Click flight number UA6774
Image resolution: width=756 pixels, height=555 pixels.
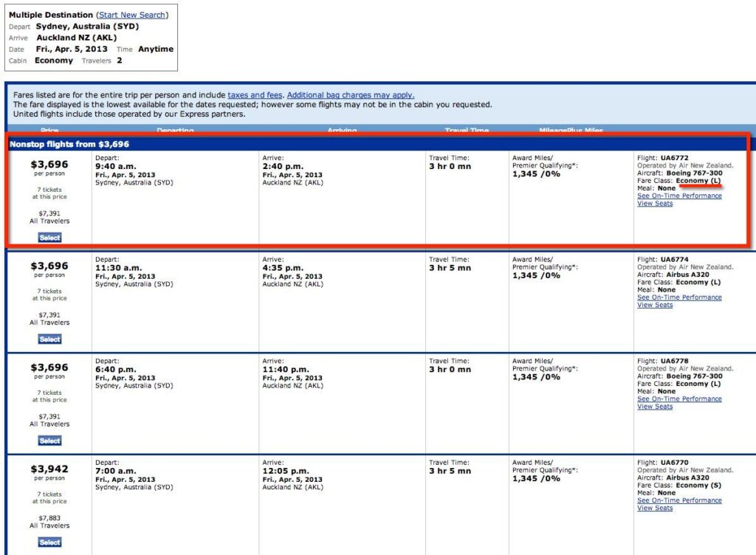pyautogui.click(x=675, y=259)
